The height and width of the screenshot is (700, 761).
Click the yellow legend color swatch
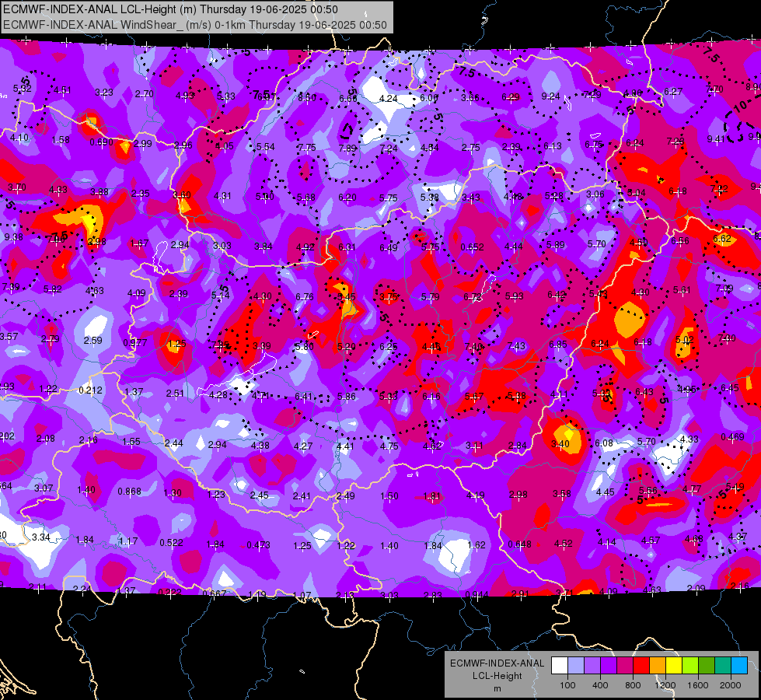[674, 666]
